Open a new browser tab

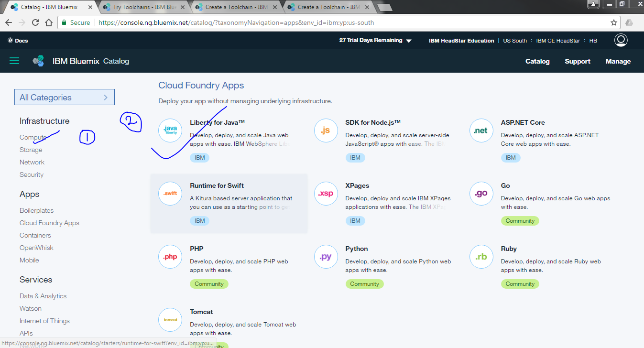(x=385, y=7)
